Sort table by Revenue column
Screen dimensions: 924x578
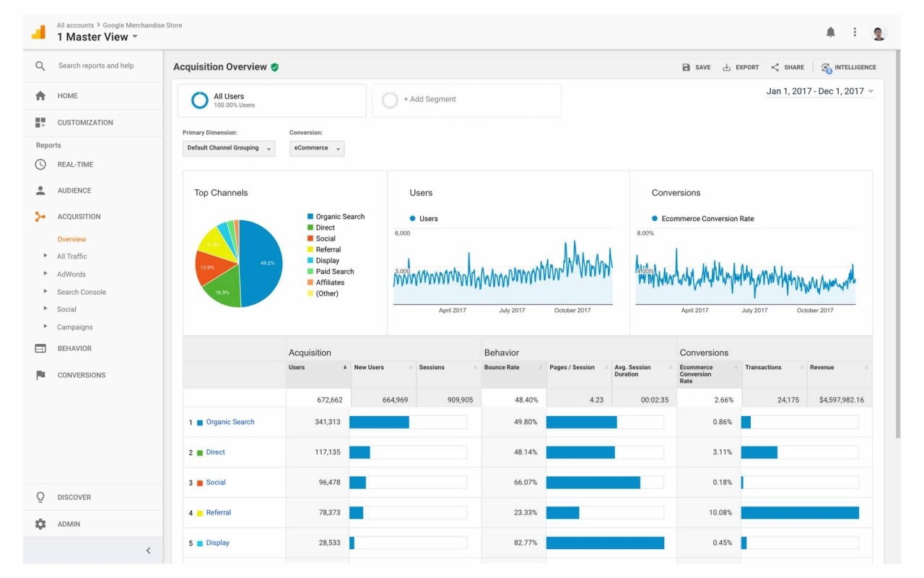tap(840, 367)
